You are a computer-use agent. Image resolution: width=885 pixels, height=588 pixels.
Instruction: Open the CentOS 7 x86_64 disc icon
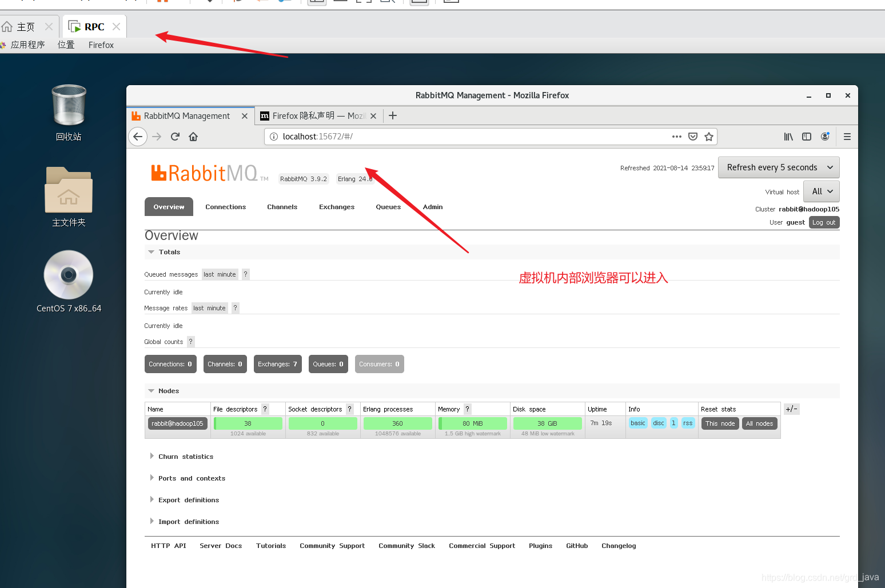[x=69, y=281]
